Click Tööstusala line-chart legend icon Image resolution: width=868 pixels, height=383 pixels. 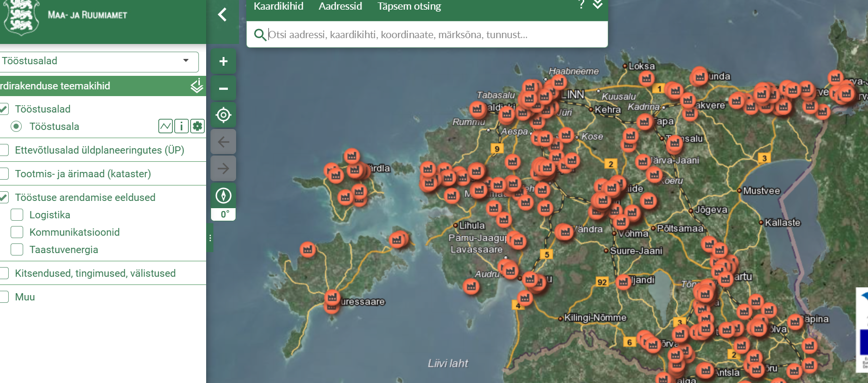click(165, 127)
